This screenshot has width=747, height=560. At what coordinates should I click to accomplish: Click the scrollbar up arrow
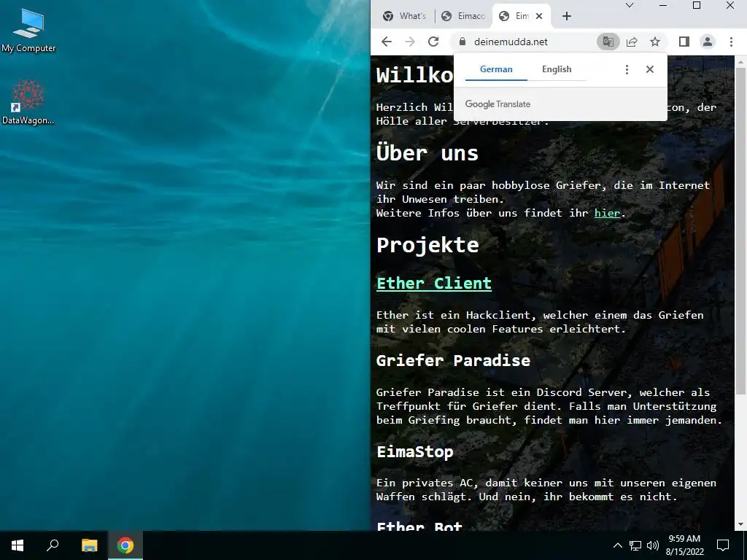coord(741,61)
